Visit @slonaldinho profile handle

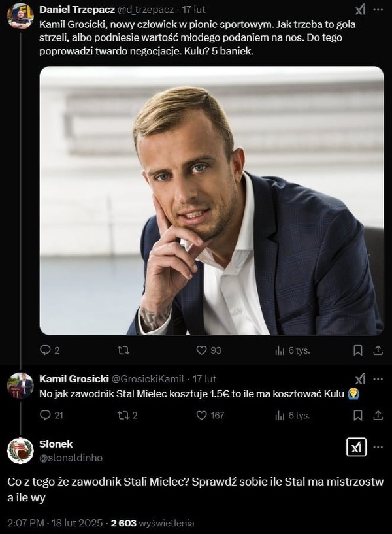point(71,458)
